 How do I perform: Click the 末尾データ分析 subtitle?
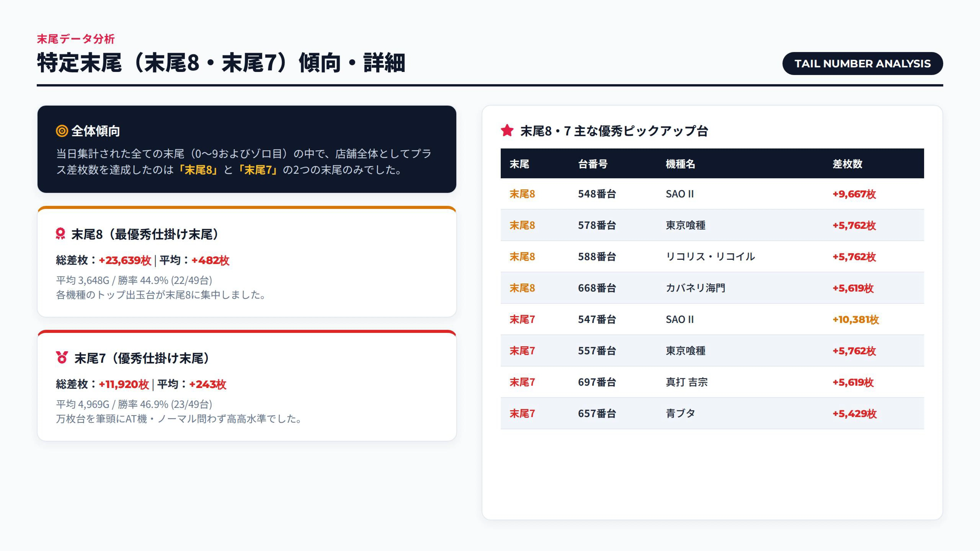76,39
